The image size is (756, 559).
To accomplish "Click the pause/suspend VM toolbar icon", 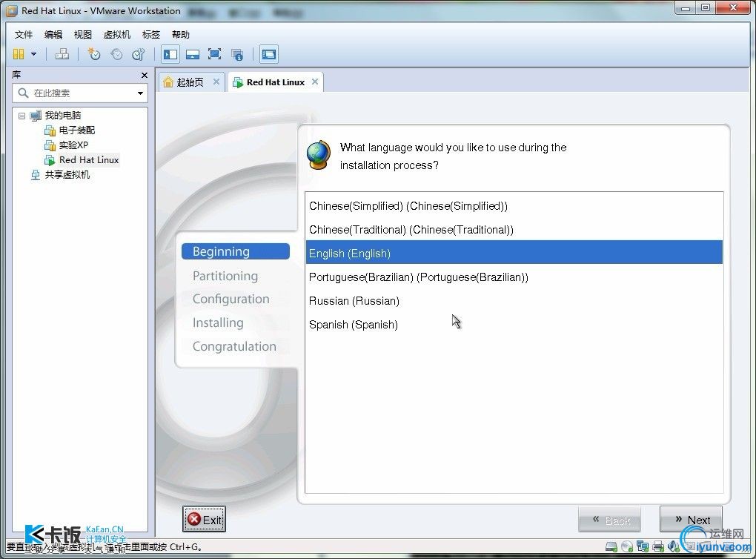I will click(19, 54).
